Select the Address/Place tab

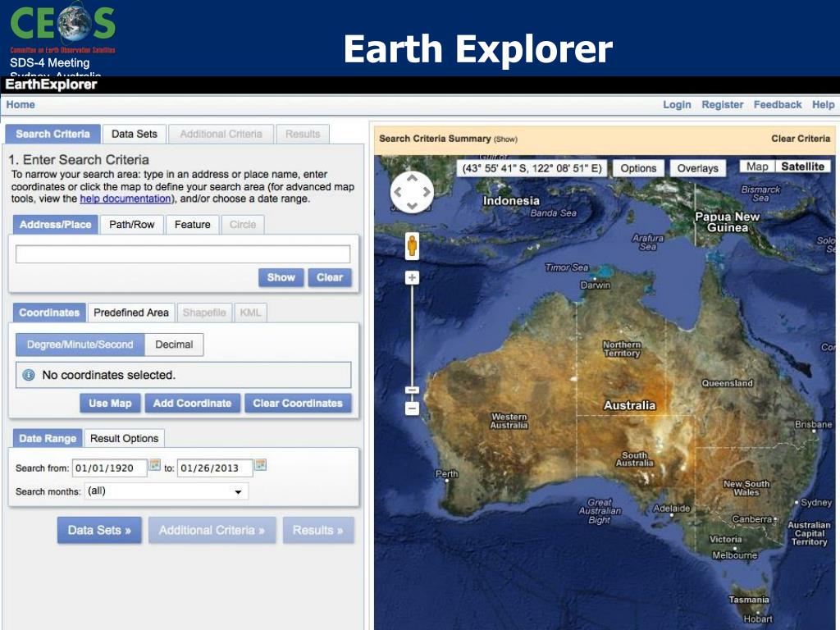click(x=55, y=225)
